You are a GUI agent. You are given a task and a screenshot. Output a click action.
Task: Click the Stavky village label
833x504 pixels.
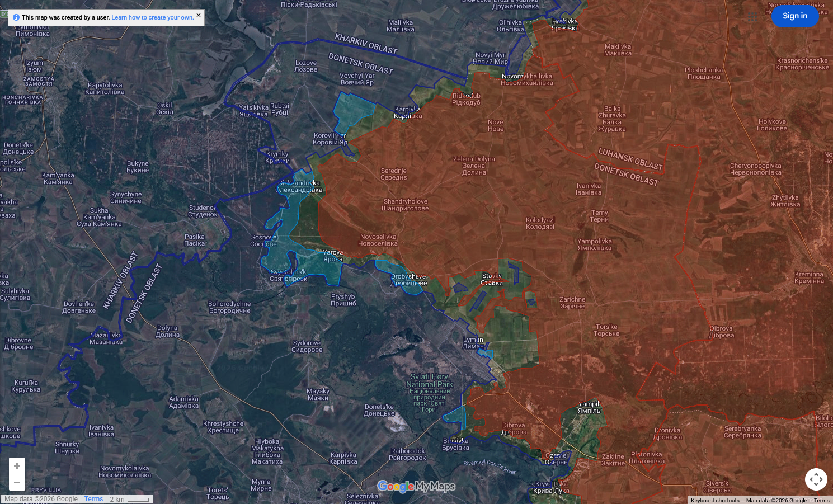[x=492, y=279]
